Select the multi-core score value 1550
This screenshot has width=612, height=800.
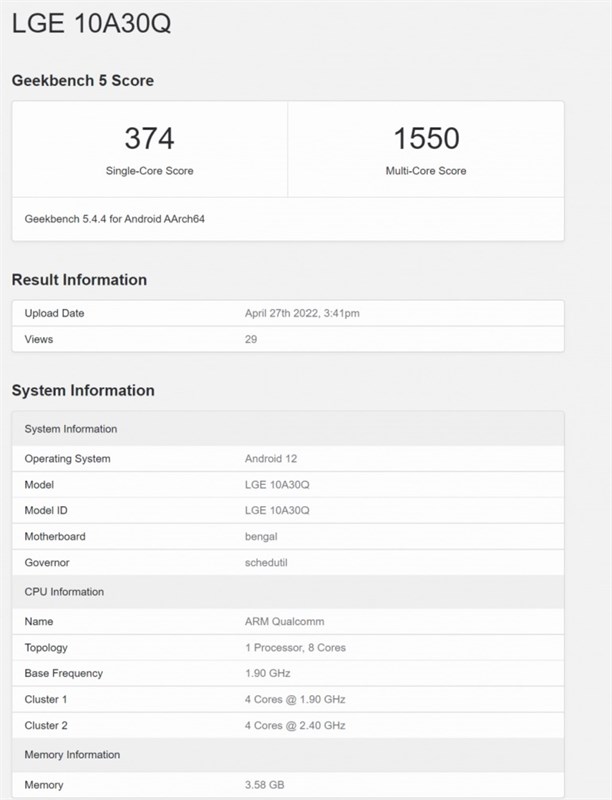point(426,138)
